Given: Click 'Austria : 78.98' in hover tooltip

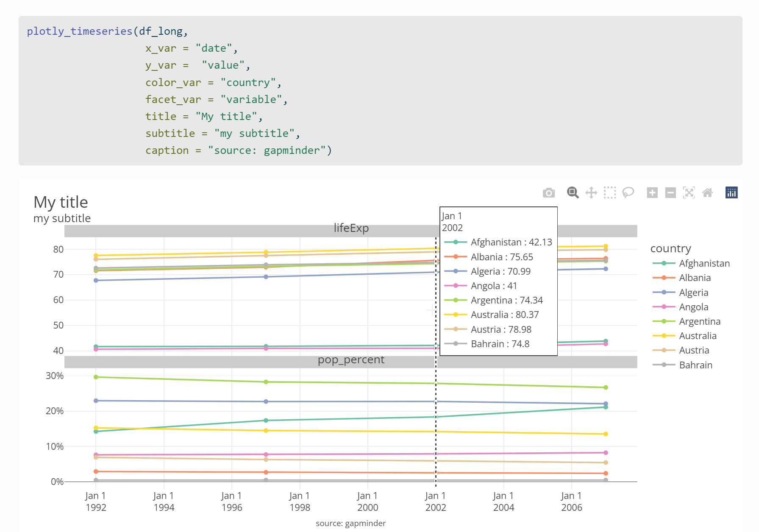Looking at the screenshot, I should tap(501, 329).
